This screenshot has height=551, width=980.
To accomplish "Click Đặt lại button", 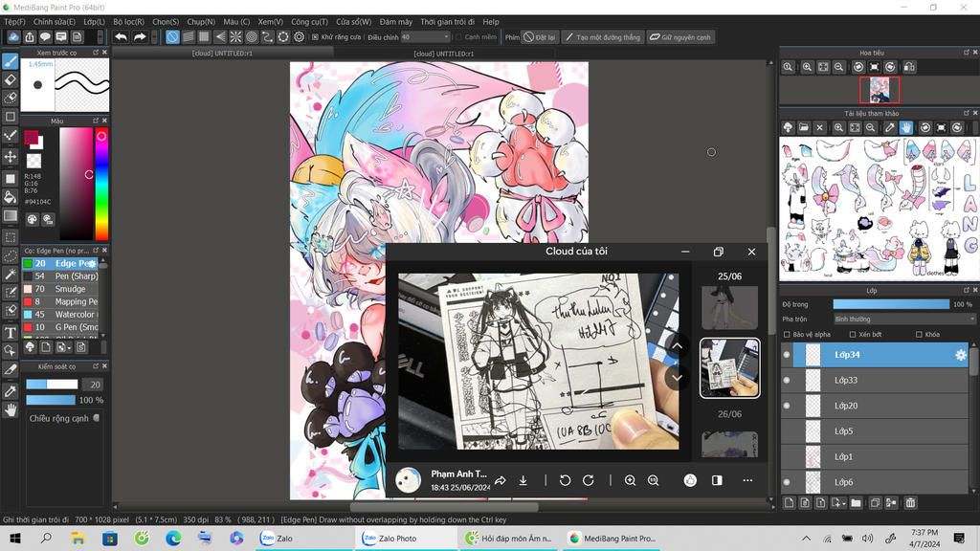I will pyautogui.click(x=540, y=37).
